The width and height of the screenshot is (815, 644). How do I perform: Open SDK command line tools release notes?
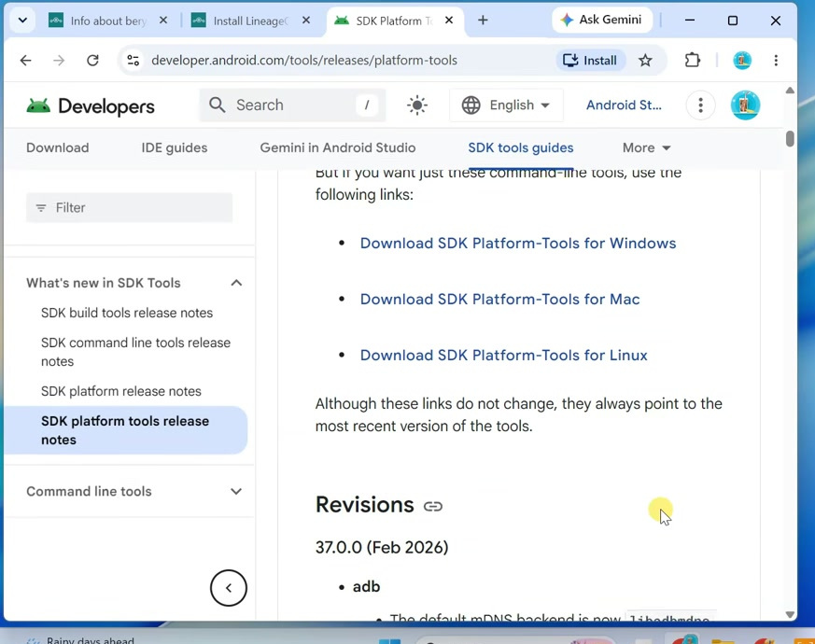click(x=135, y=352)
